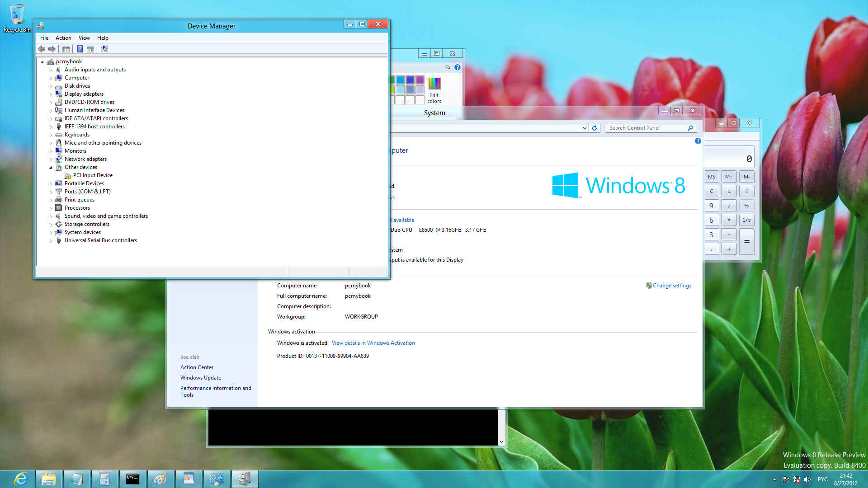Show hidden tray icons arrow

pos(774,479)
